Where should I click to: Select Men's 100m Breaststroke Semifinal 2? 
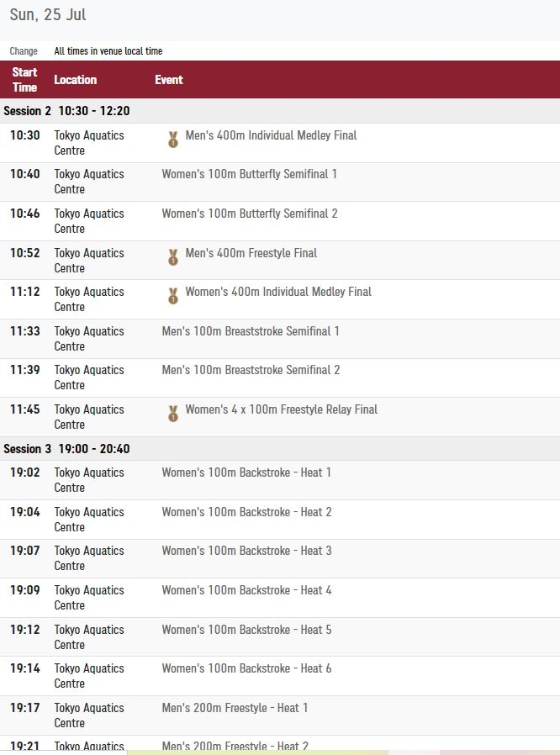coord(251,370)
